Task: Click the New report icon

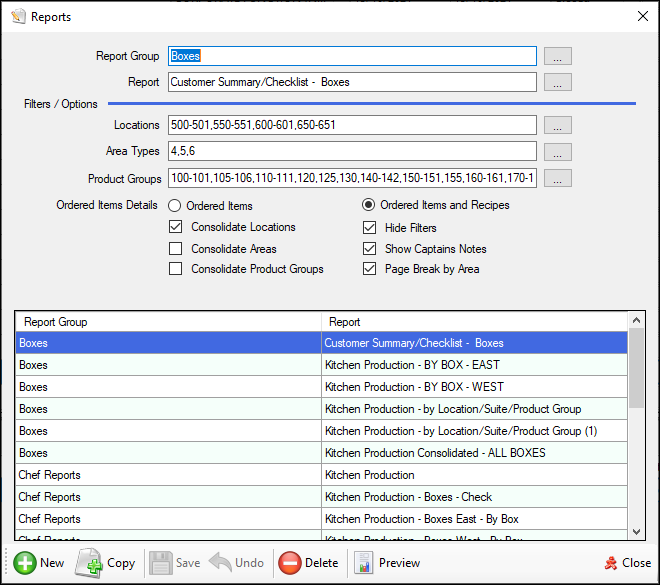Action: [x=26, y=562]
